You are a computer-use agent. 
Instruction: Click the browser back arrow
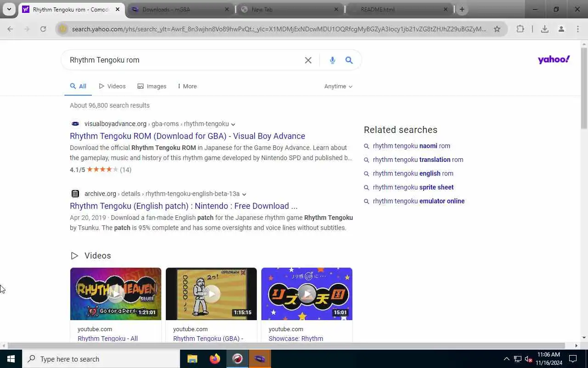click(10, 29)
